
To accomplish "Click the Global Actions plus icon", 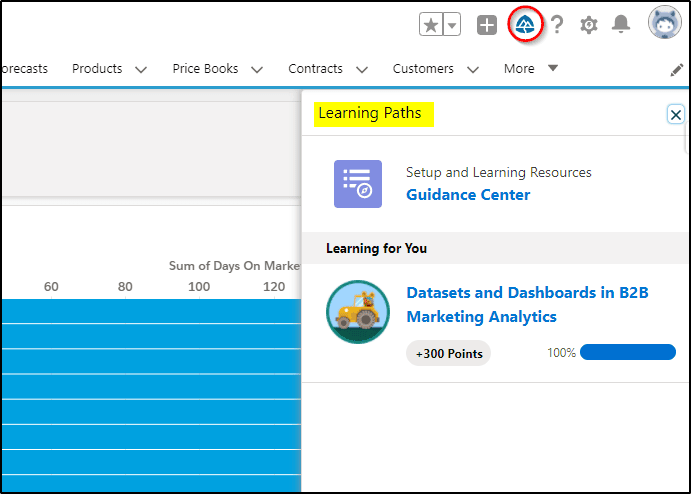I will pyautogui.click(x=487, y=25).
